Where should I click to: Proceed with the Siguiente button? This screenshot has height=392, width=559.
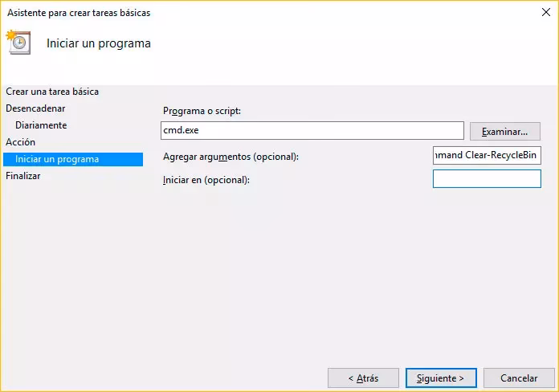click(x=441, y=378)
